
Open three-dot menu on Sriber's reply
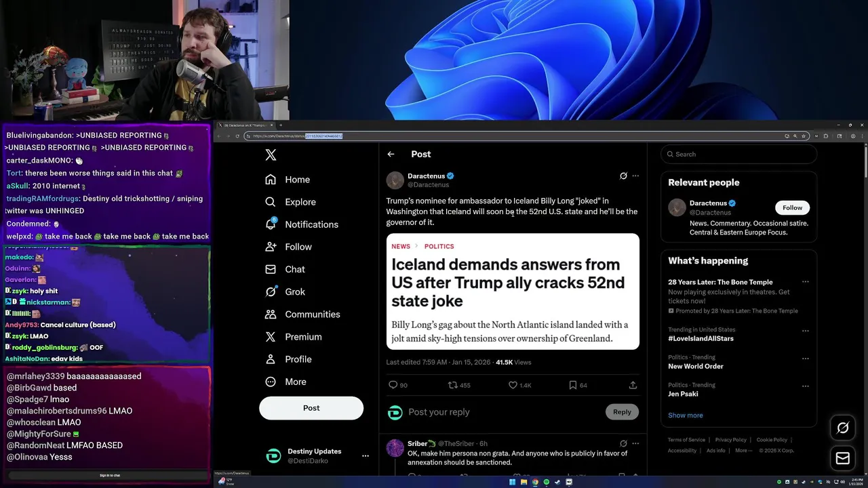click(x=635, y=444)
